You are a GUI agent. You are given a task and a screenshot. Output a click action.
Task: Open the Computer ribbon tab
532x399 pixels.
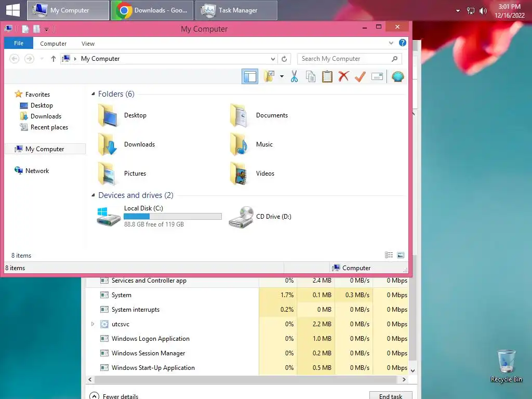pos(54,44)
